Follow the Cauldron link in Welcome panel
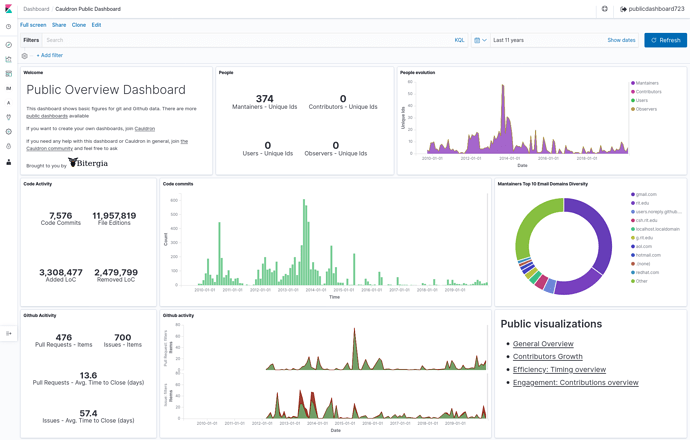The width and height of the screenshot is (690, 440). click(145, 129)
